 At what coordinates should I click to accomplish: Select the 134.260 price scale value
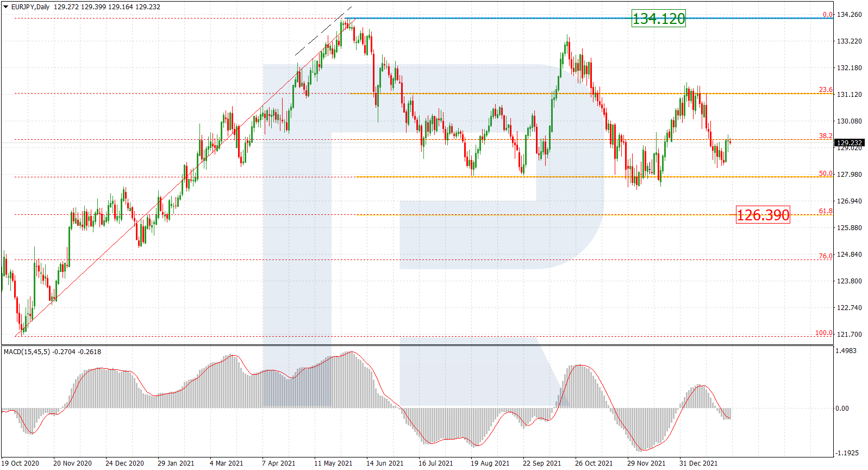coord(849,15)
